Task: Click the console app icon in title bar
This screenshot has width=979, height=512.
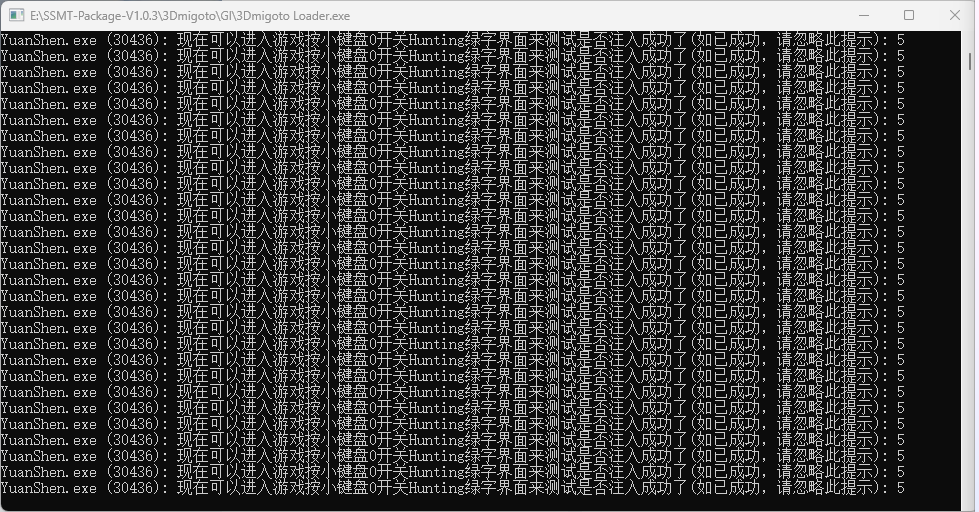Action: [x=17, y=16]
